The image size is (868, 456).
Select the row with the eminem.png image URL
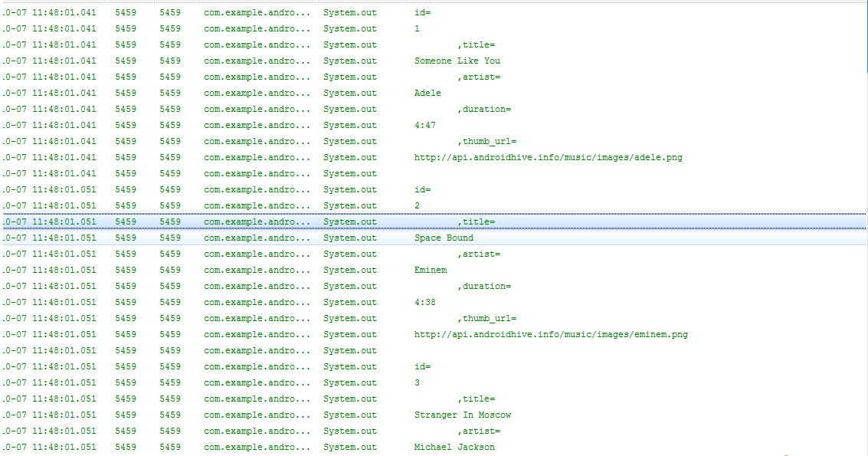pos(434,334)
